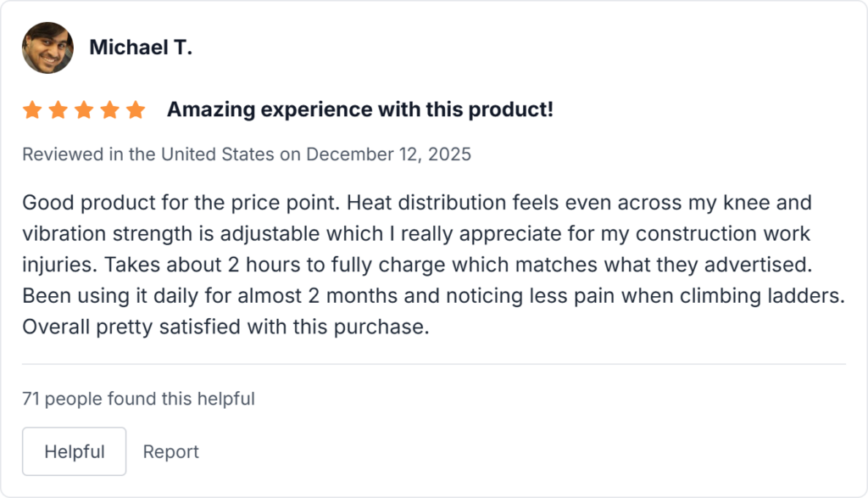Click the fifth rating star

136,110
